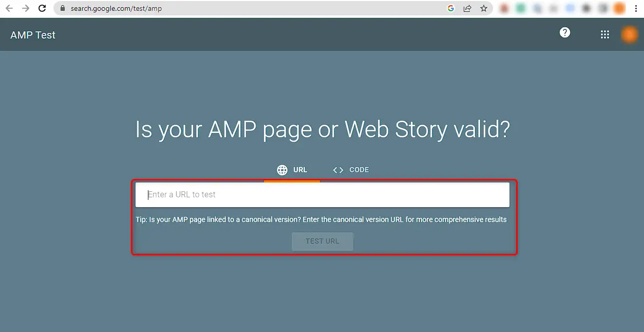Click the heading Is your AMP page valid
Image resolution: width=644 pixels, height=332 pixels.
tap(323, 130)
